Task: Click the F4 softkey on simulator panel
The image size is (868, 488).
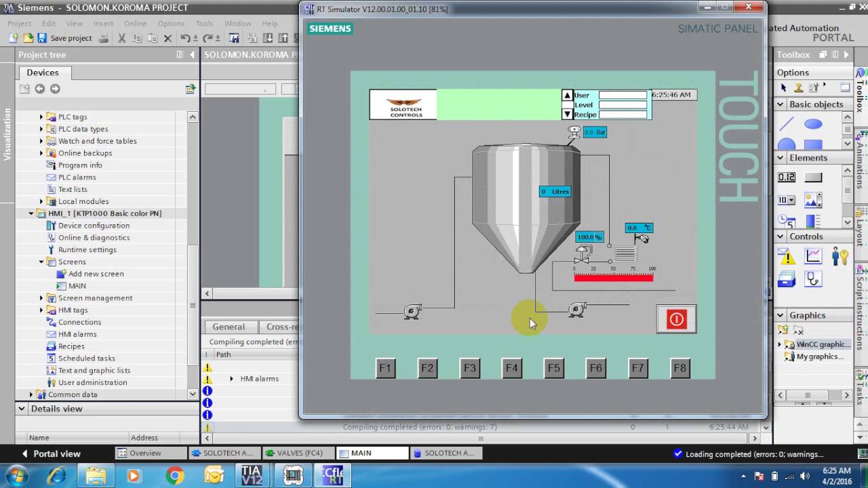Action: pyautogui.click(x=512, y=368)
